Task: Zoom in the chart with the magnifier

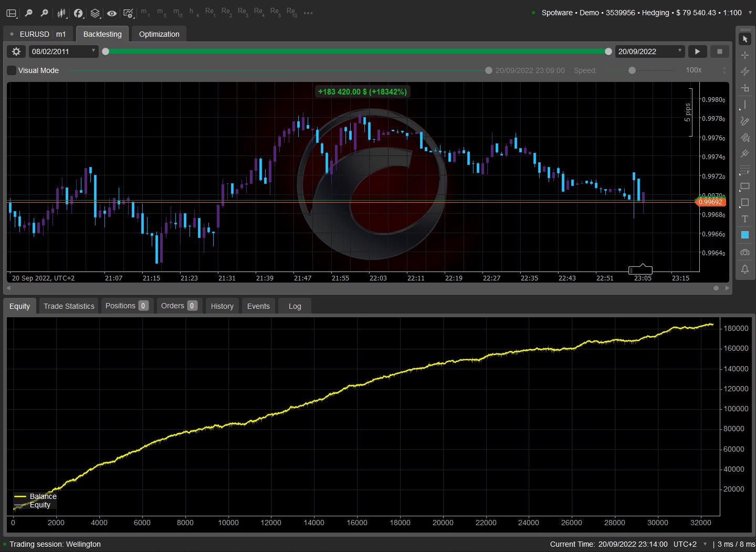Action: coord(45,13)
